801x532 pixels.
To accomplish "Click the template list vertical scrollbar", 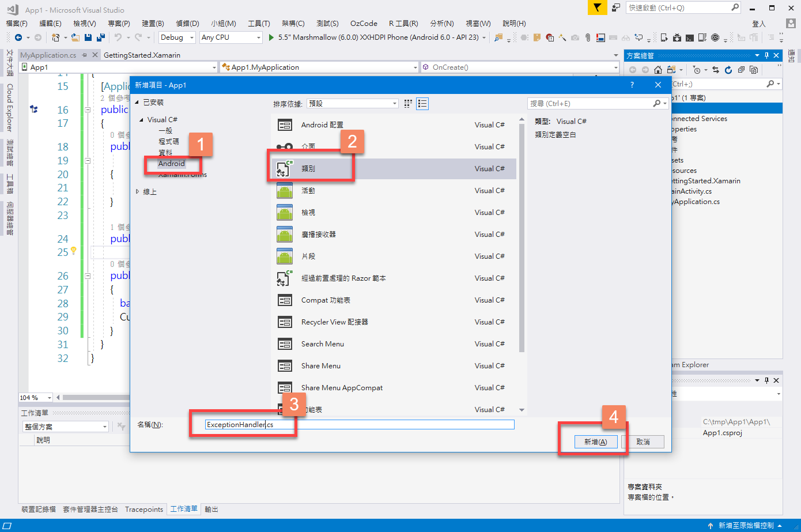I will pos(522,237).
